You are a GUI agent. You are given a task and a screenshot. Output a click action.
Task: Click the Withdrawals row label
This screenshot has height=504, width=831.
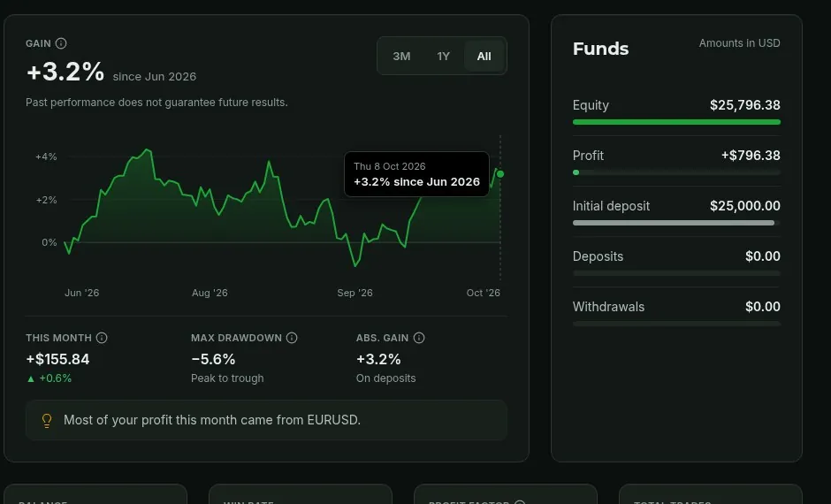click(608, 307)
